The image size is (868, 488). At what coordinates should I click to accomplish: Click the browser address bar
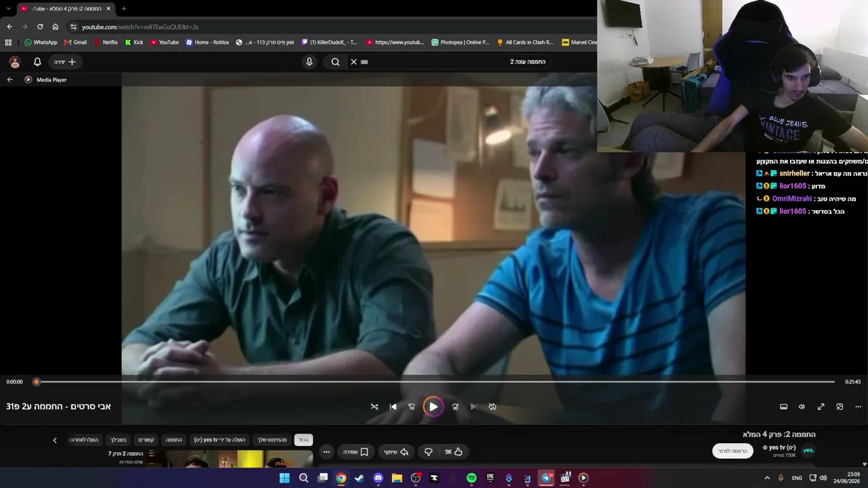[332, 26]
